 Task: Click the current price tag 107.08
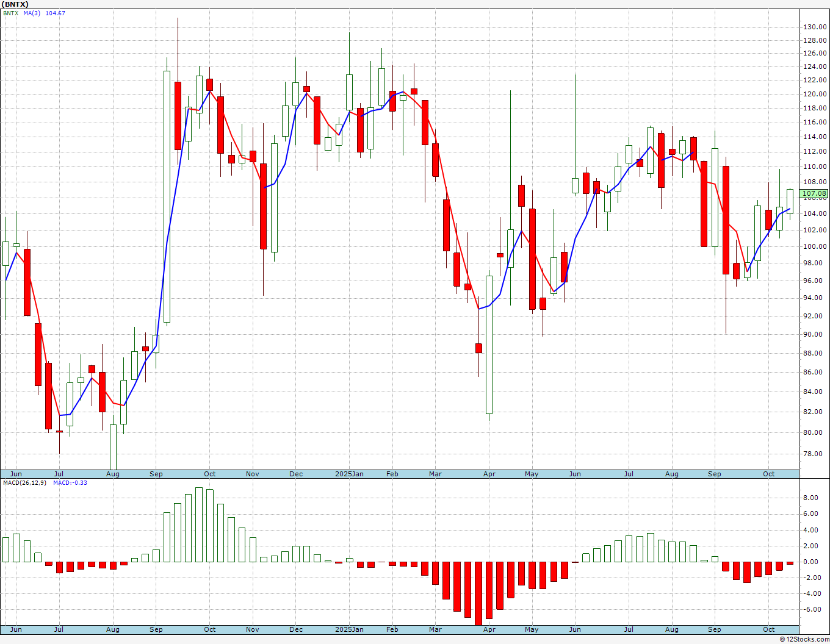click(x=814, y=194)
